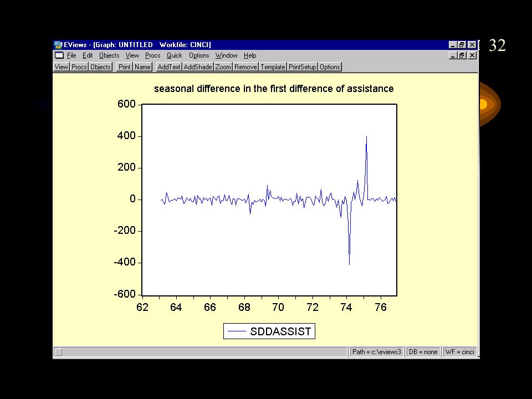
Task: Click the DB = none status field
Action: pos(423,352)
